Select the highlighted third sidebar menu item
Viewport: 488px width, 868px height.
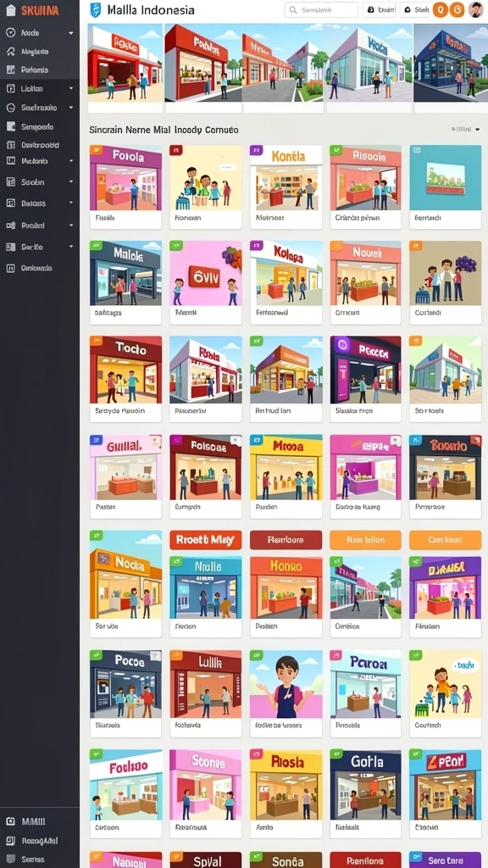(x=40, y=70)
